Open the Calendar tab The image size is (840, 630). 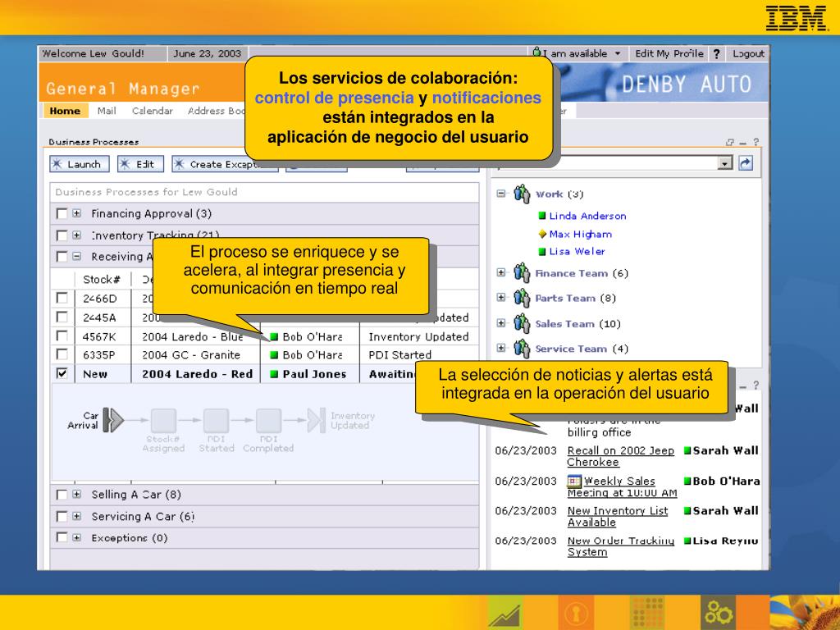point(152,111)
